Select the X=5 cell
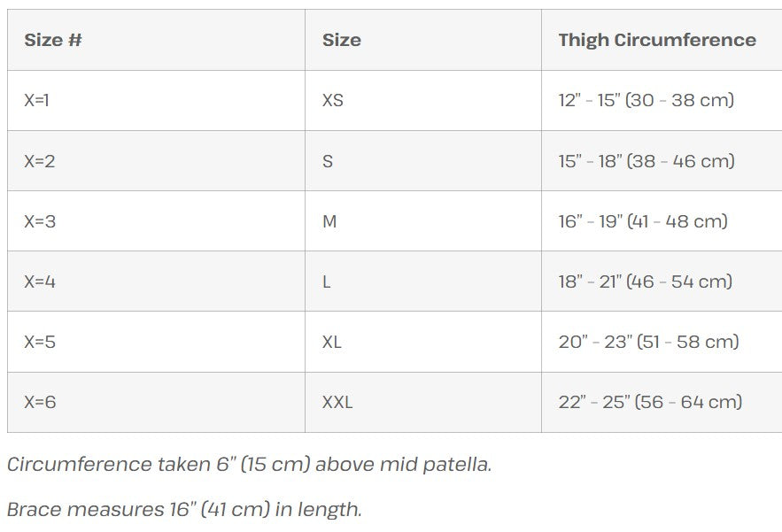782x532 pixels. (40, 342)
